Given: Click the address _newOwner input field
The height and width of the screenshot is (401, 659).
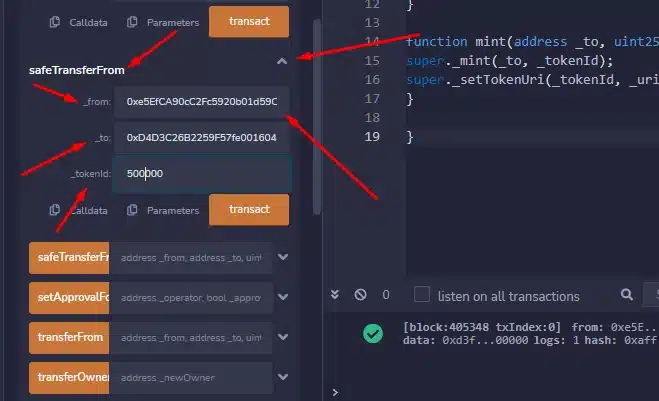Looking at the screenshot, I should click(x=191, y=377).
